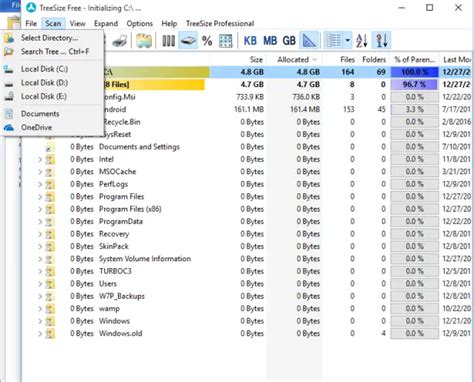The image size is (474, 382).
Task: Click the SkinPack folder icon
Action: click(50, 247)
